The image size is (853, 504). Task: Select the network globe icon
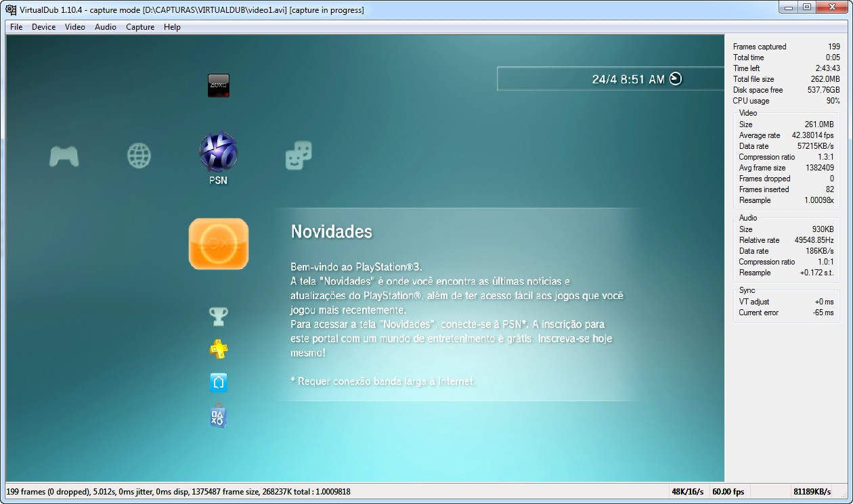pos(139,157)
